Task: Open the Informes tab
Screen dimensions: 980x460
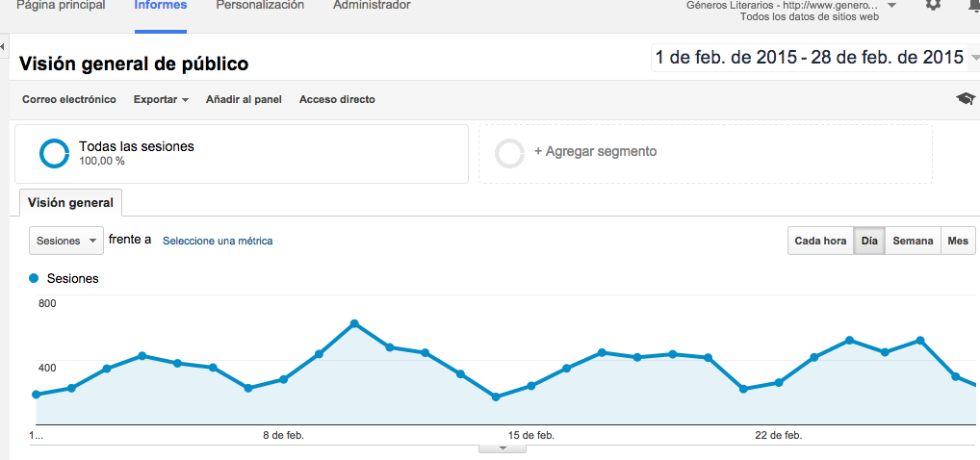Action: [x=161, y=5]
